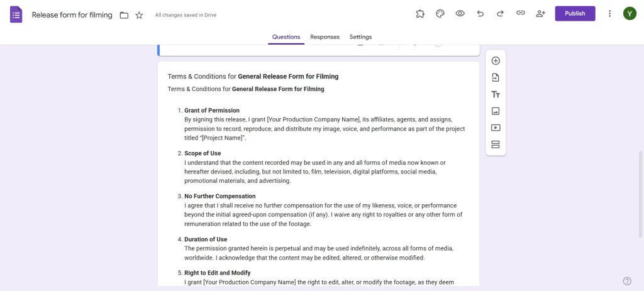Click the line beginning 'worldwide. I acknowledge'
This screenshot has width=644, height=291.
(304, 258)
